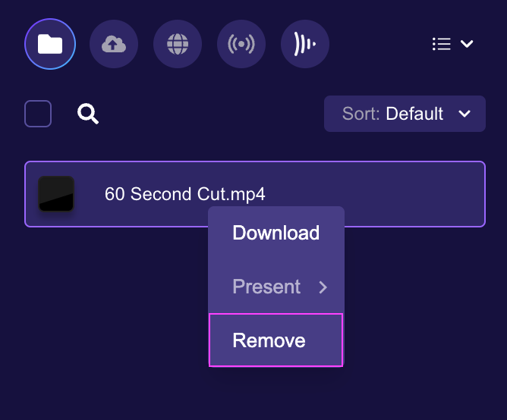Screen dimensions: 507x420
Task: Select the audio waveform source icon
Action: pyautogui.click(x=305, y=44)
